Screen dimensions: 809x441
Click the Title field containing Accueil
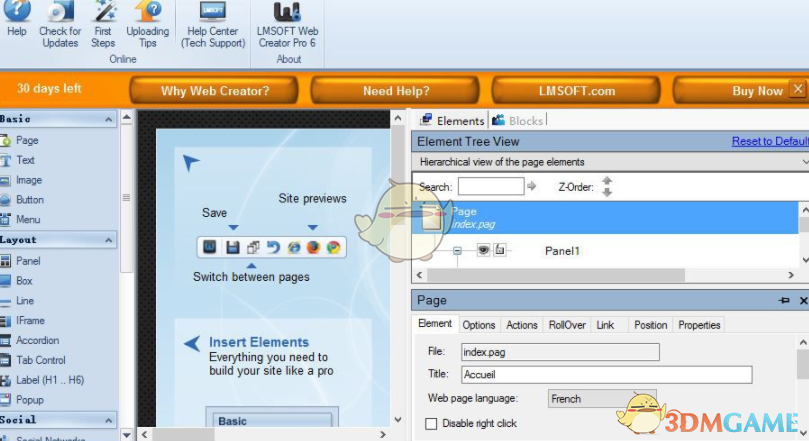607,374
